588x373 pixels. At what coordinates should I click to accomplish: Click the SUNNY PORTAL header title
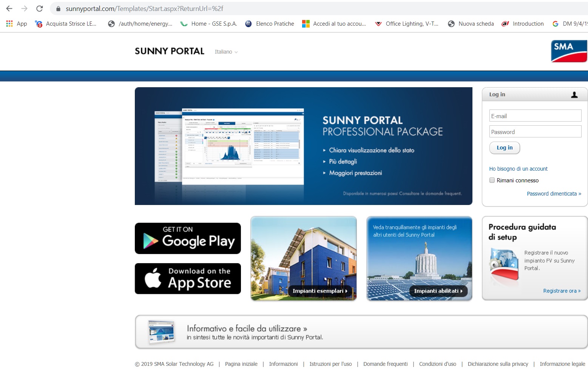tap(170, 51)
